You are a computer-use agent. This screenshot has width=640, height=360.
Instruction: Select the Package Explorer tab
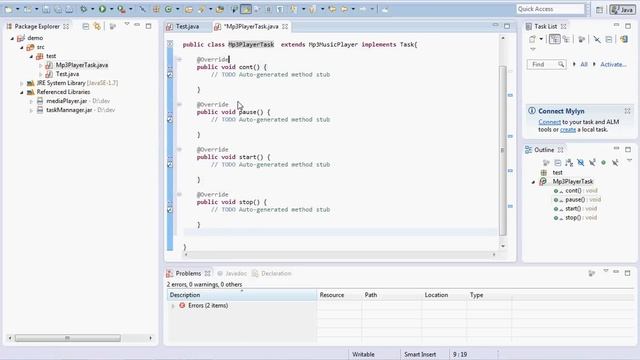(x=37, y=27)
